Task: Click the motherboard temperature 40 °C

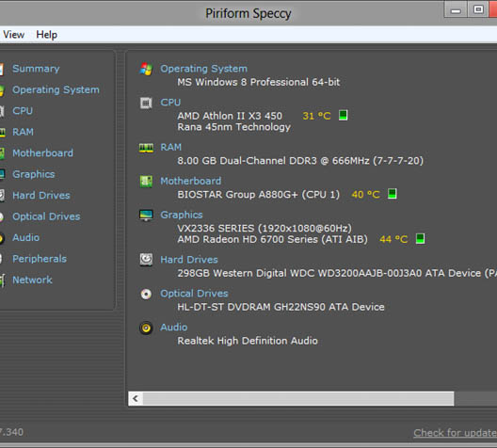Action: [x=366, y=194]
